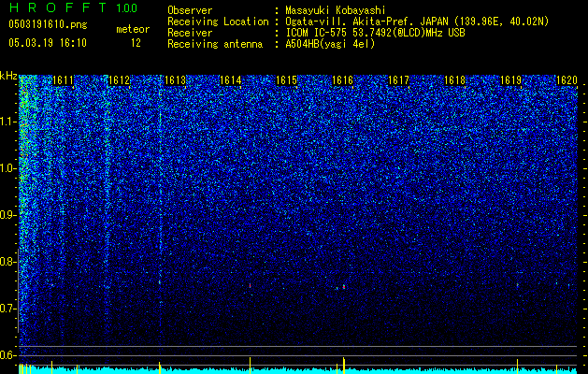This screenshot has height=374, width=588.
Task: Select the file name 0503191610.png
Action: [48, 24]
